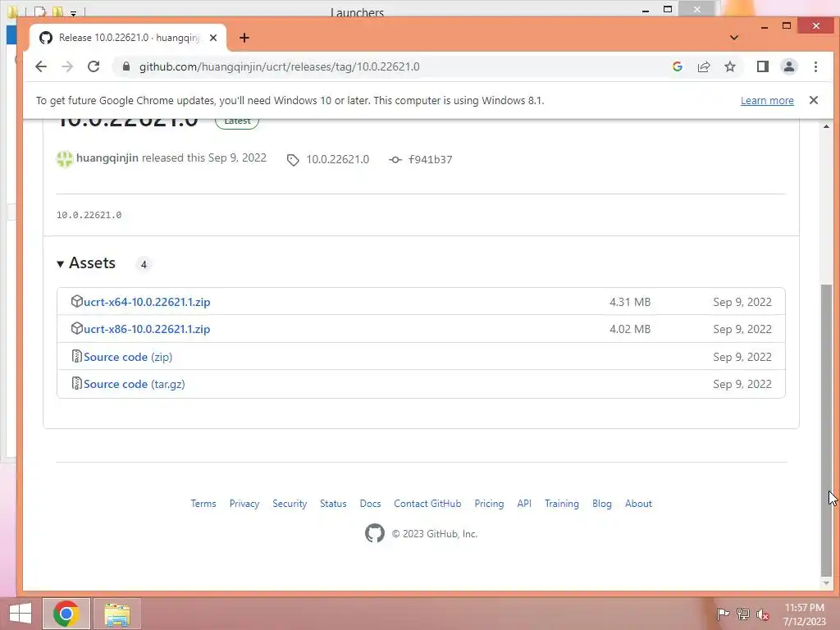Image resolution: width=840 pixels, height=630 pixels.
Task: Open the Training footer link
Action: coord(561,504)
